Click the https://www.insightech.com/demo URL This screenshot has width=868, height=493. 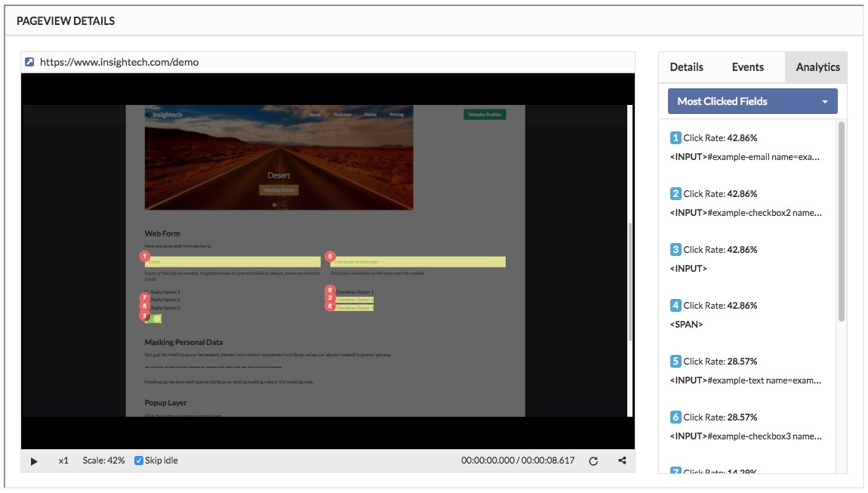pos(119,62)
